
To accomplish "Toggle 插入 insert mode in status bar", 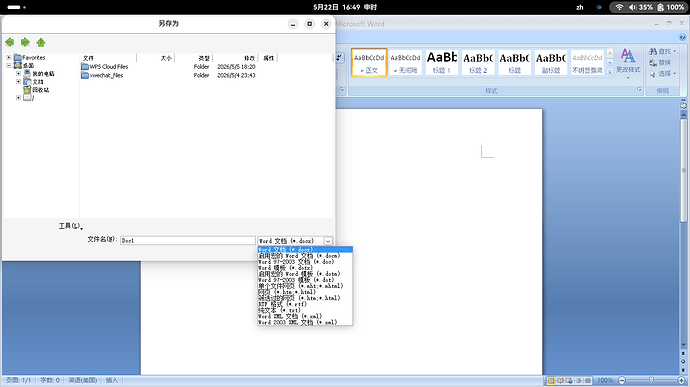I will point(112,380).
